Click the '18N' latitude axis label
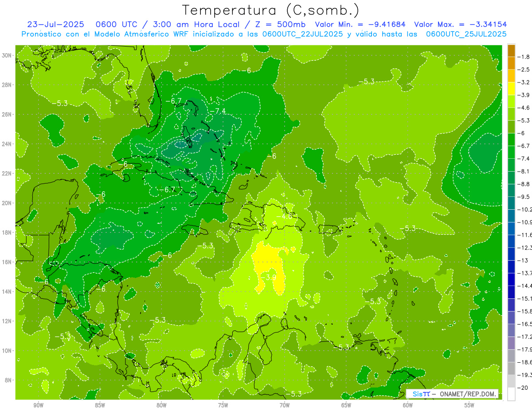The width and height of the screenshot is (532, 411). pos(8,232)
